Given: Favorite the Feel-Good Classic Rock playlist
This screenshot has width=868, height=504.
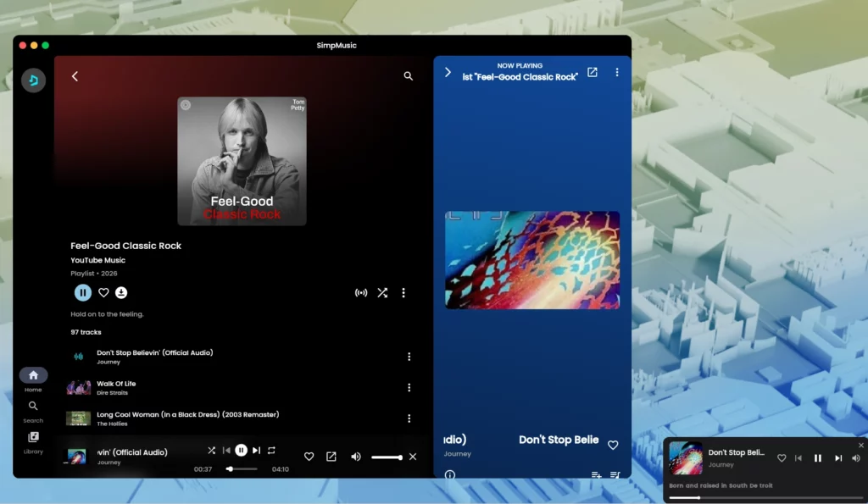Looking at the screenshot, I should coord(103,292).
